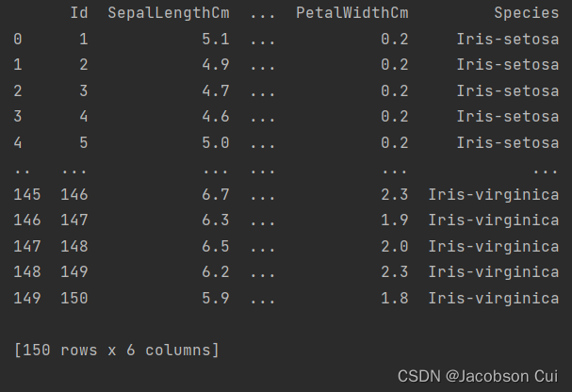Click the PetalWidthCm column header
The height and width of the screenshot is (392, 572).
pos(352,13)
